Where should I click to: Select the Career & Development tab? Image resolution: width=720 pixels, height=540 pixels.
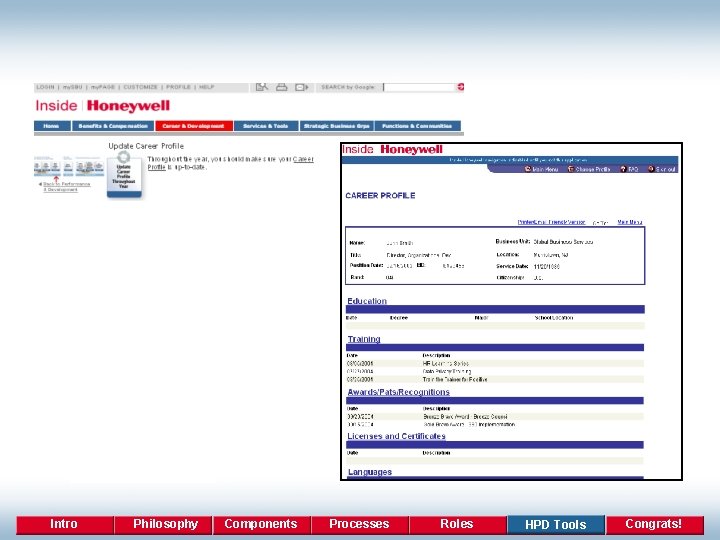(x=194, y=126)
